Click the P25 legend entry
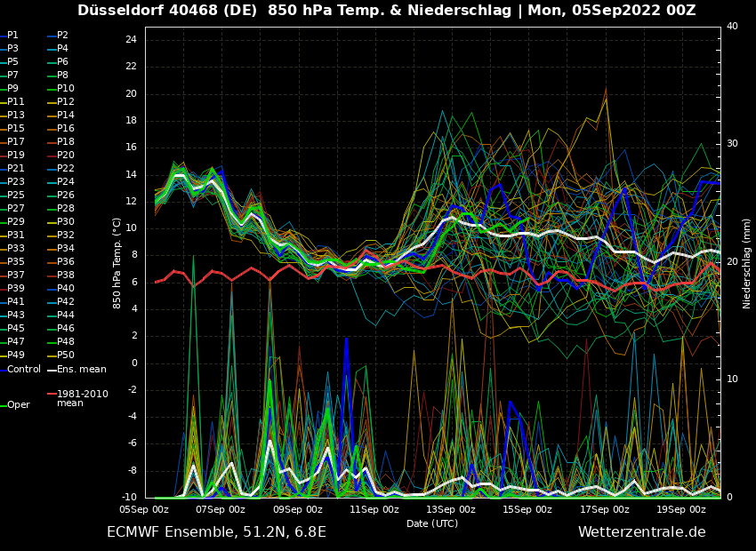This screenshot has width=756, height=551. point(16,196)
